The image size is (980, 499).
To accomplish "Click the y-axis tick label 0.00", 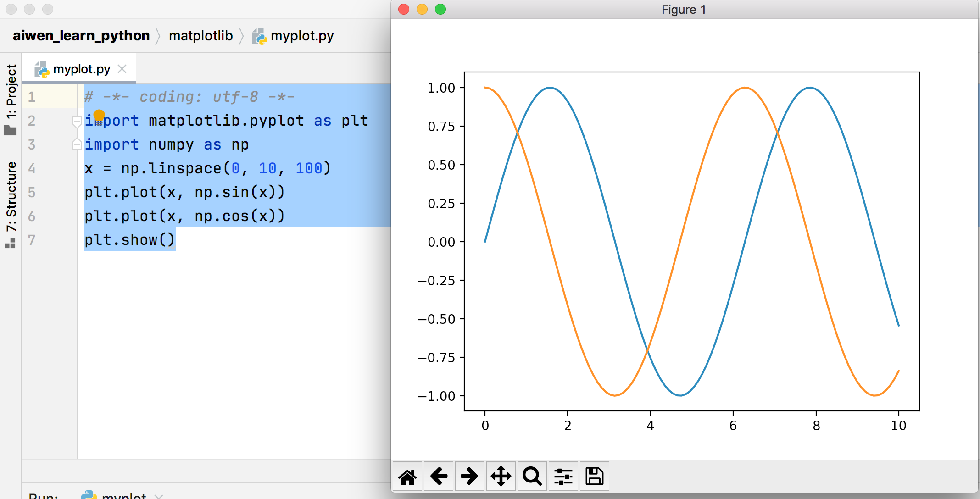I will 441,242.
